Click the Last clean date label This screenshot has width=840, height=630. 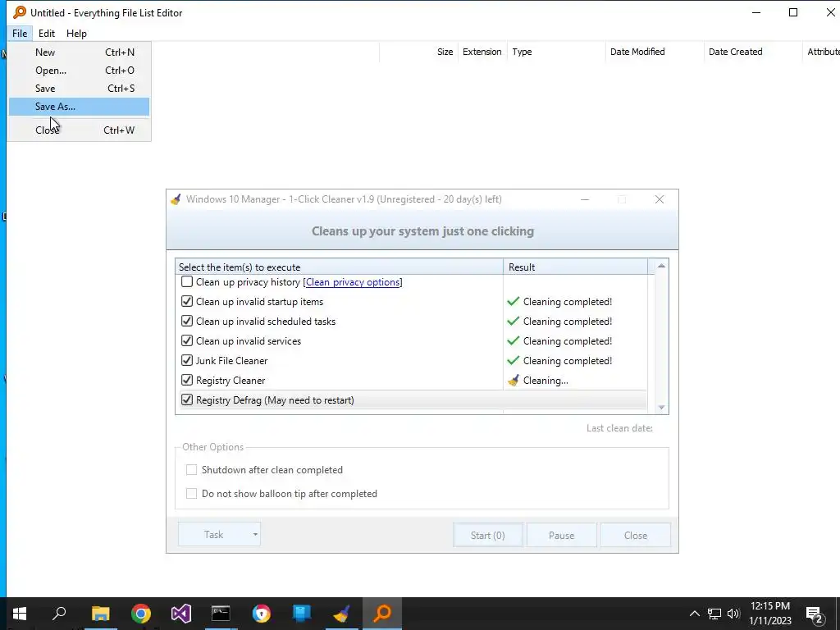point(619,428)
